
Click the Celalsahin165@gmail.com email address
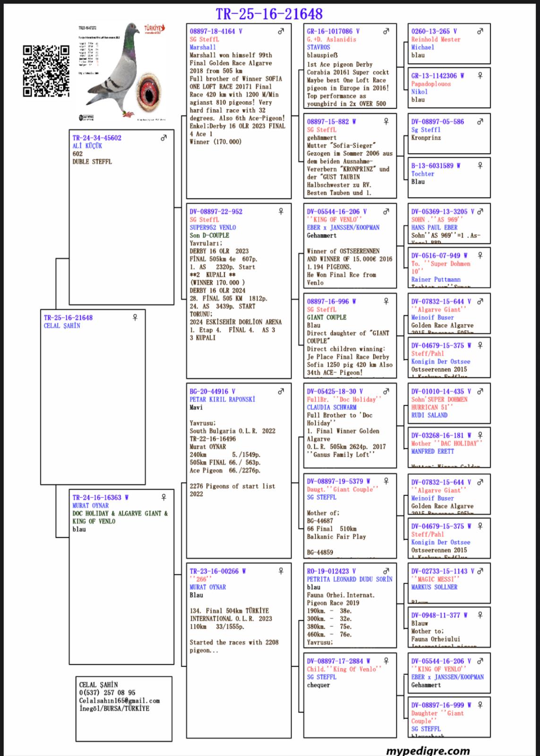coord(120,701)
